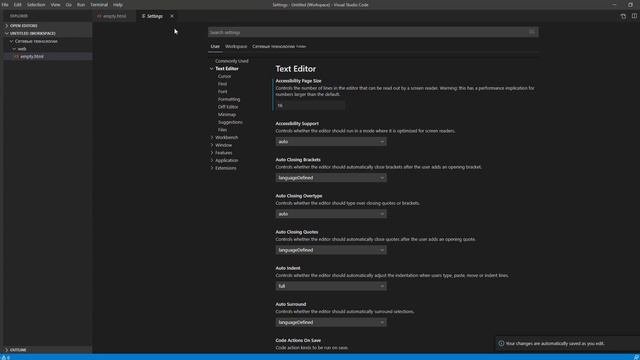
Task: Select Files under Text Editor
Action: [222, 130]
